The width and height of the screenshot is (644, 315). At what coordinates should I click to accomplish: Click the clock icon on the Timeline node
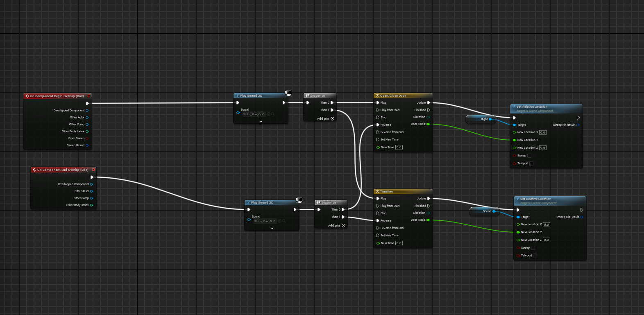(377, 192)
